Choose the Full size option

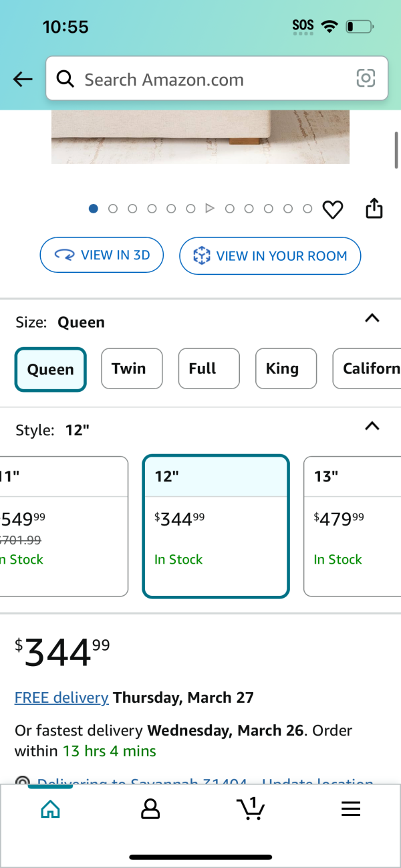click(209, 368)
